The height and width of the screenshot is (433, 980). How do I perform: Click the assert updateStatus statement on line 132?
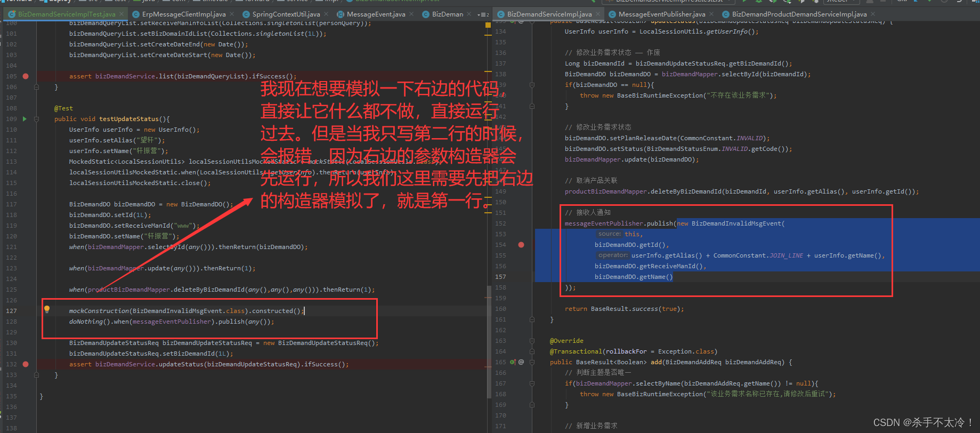click(209, 364)
